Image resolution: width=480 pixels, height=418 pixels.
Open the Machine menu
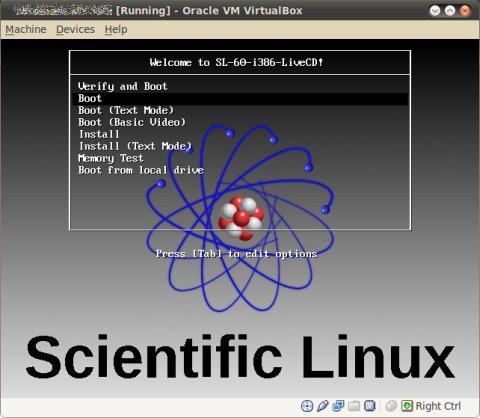click(26, 29)
